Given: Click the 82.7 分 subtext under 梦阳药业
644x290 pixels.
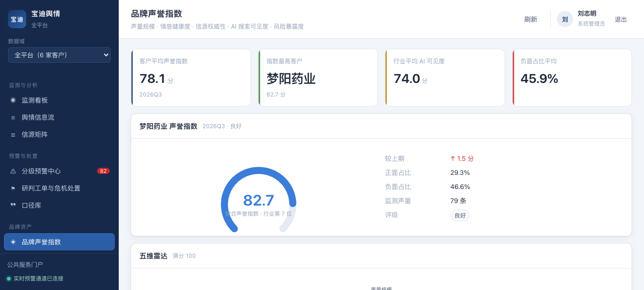Looking at the screenshot, I should tap(276, 94).
